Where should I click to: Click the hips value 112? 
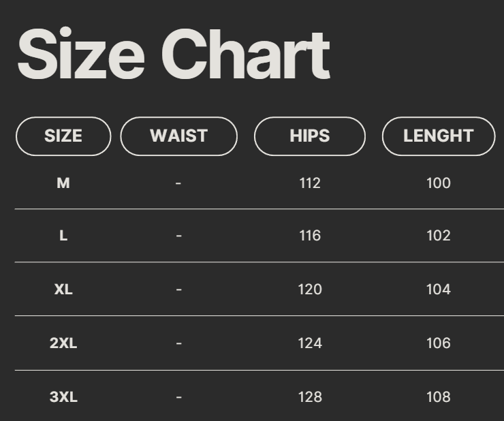310,183
